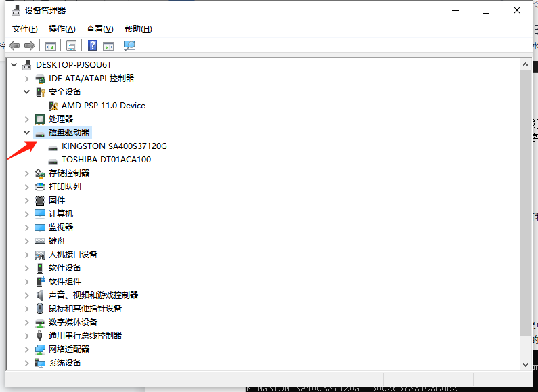538x392 pixels.
Task: Expand the 网络适配器 network adapters node
Action: tap(27, 349)
